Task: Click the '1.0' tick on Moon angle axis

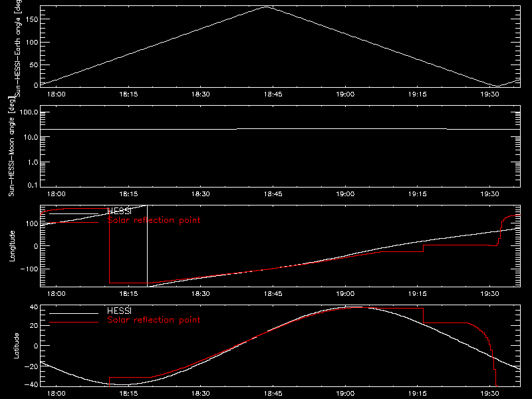Action: (x=33, y=162)
